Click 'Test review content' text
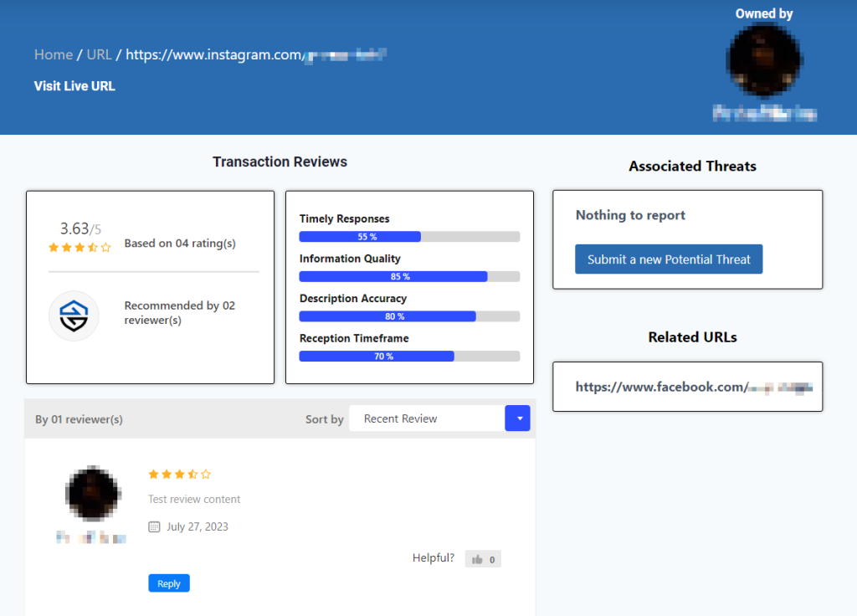Viewport: 857px width, 616px height. pos(194,499)
